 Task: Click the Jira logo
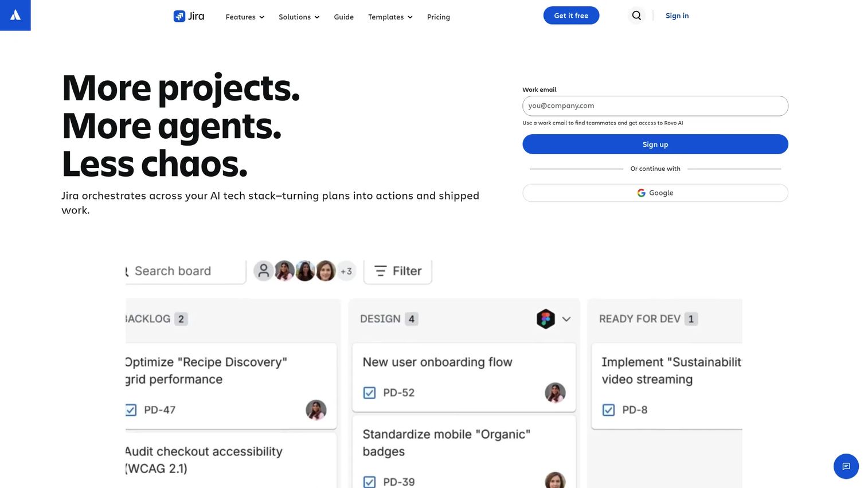[189, 16]
